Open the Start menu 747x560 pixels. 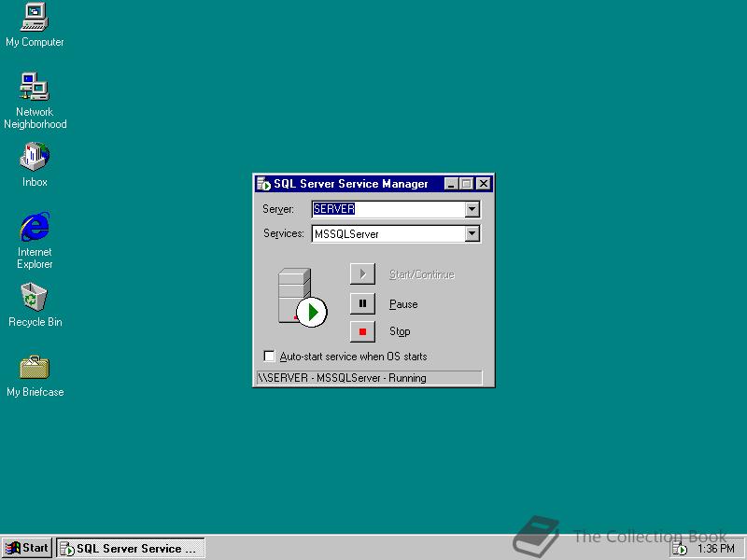[27, 548]
